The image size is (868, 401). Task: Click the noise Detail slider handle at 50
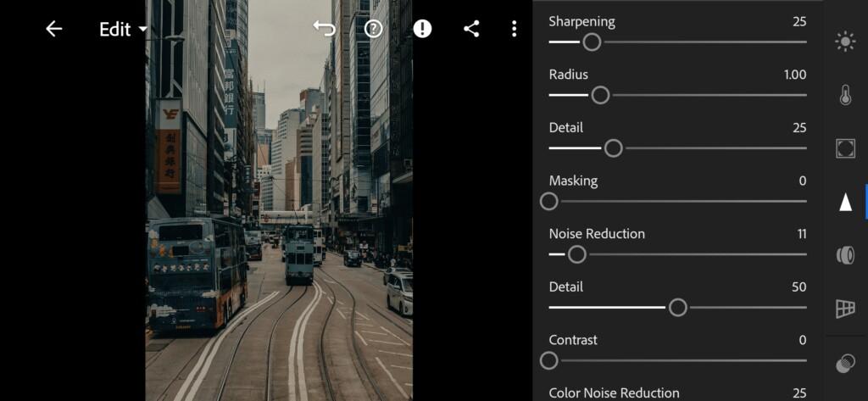678,308
